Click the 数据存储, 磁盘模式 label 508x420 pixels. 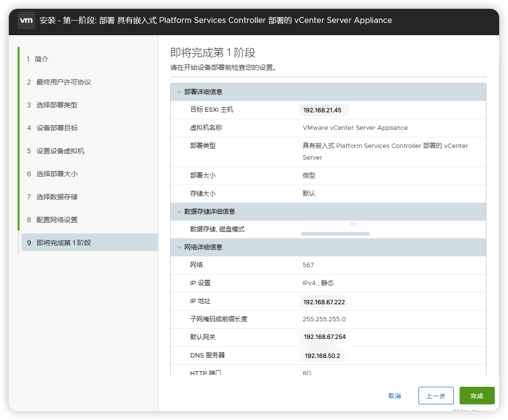coord(218,230)
